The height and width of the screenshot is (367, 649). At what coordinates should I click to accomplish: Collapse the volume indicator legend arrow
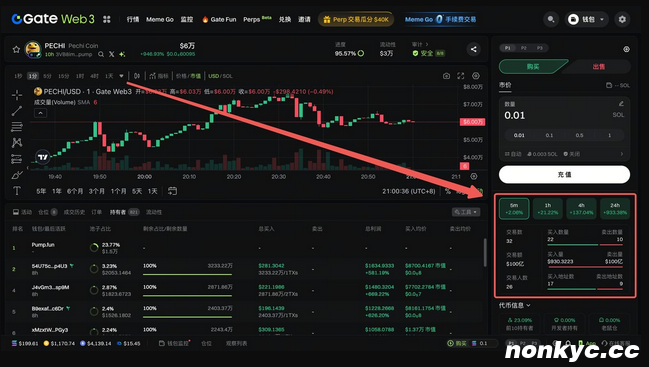[40, 113]
